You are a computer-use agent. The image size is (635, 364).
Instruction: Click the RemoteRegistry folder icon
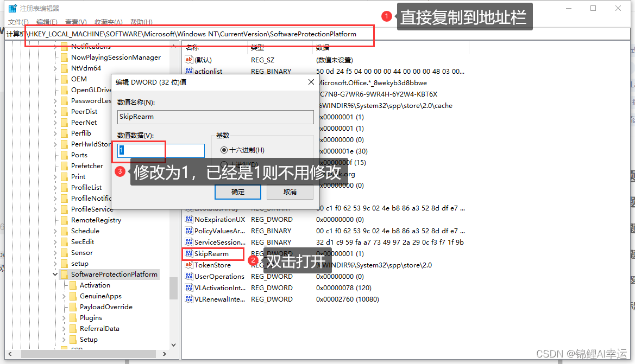coord(65,220)
